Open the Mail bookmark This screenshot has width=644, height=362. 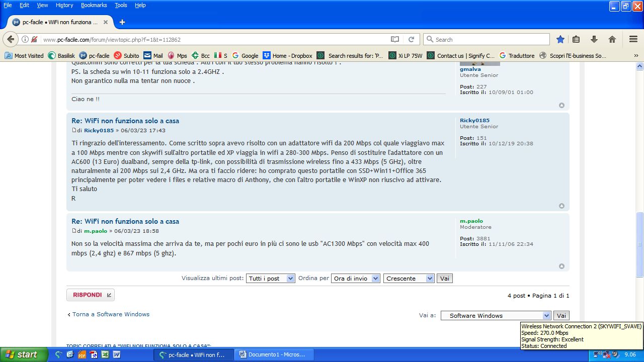tap(153, 56)
